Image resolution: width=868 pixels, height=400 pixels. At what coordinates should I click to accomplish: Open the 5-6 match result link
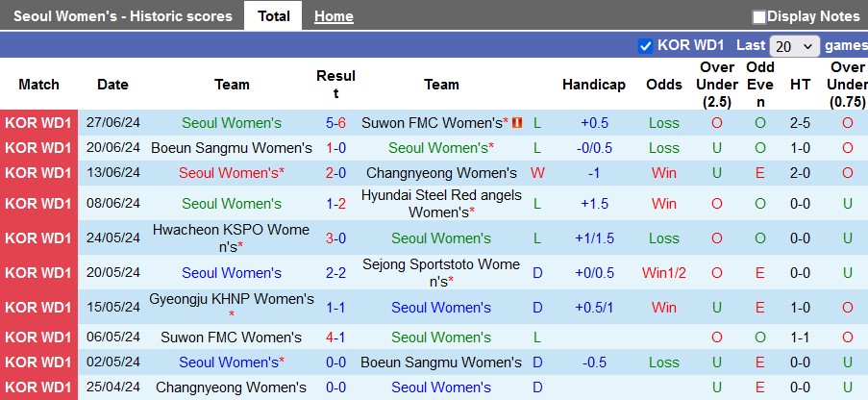[335, 123]
